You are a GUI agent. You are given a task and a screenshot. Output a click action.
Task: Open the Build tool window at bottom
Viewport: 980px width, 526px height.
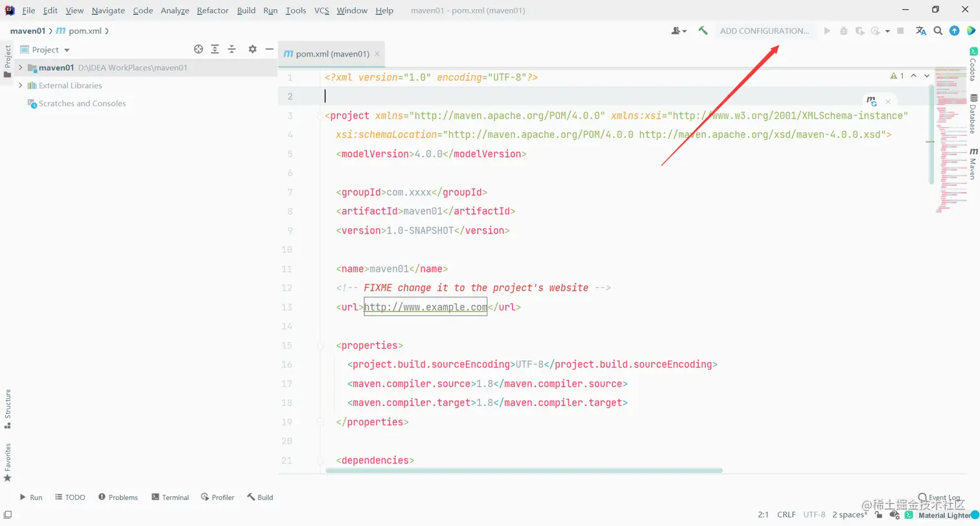[x=260, y=497]
